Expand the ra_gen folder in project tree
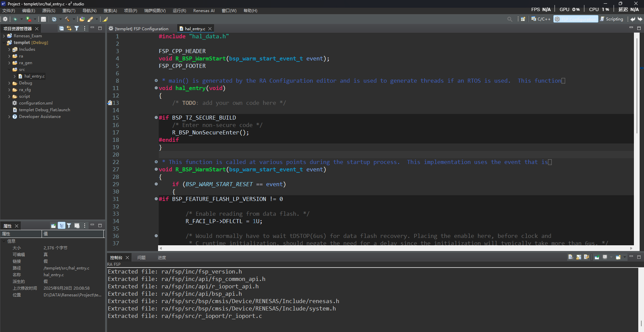The image size is (644, 332). [9, 63]
